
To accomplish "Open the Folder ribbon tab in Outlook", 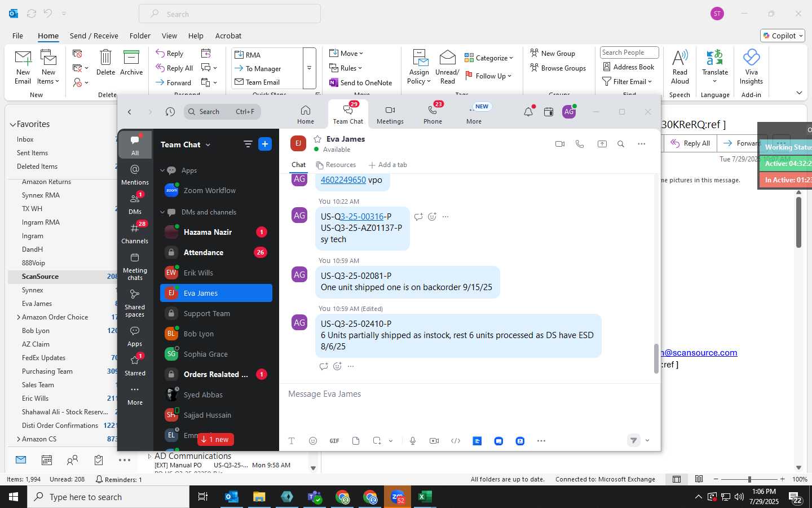I will pyautogui.click(x=140, y=36).
